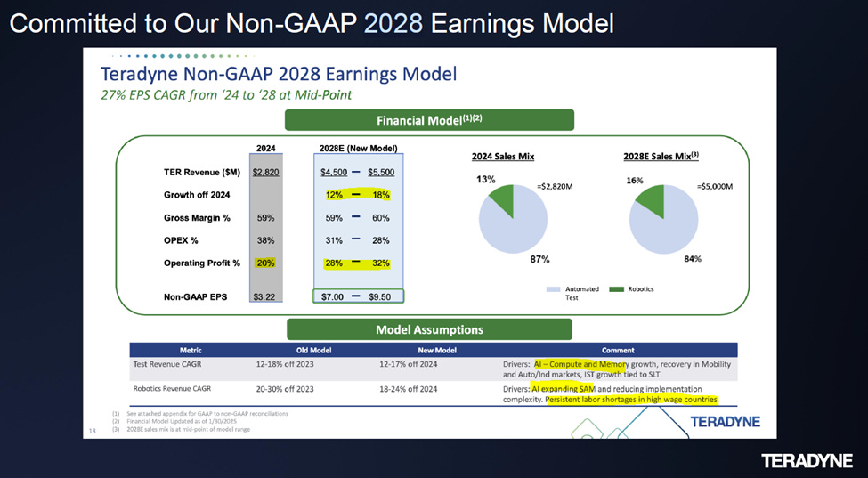Click footnote '2028E sales mix is at mid-point'
Screen dimensions: 868x478
(x=188, y=430)
